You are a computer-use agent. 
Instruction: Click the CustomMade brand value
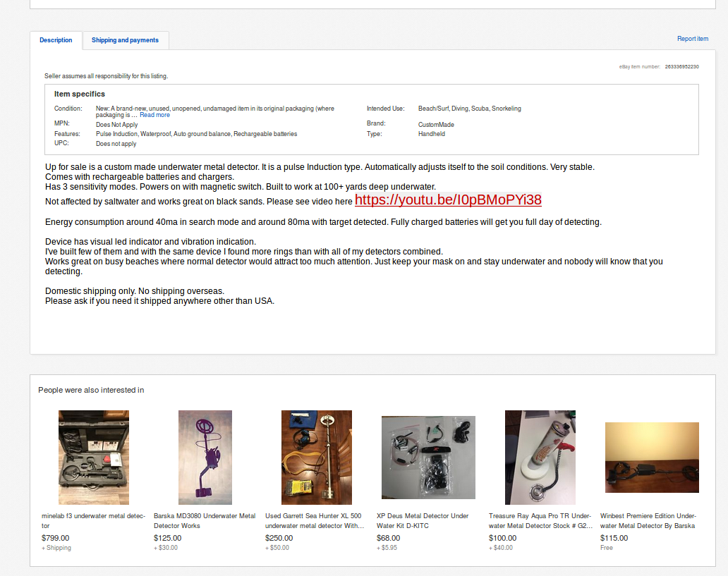pyautogui.click(x=436, y=124)
